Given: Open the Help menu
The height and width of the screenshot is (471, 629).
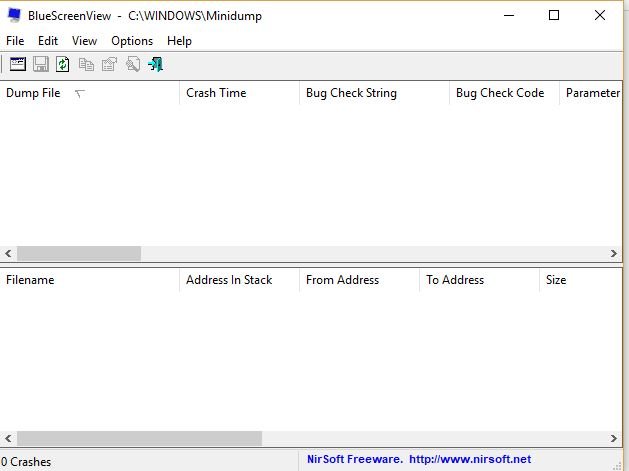Looking at the screenshot, I should tap(179, 41).
